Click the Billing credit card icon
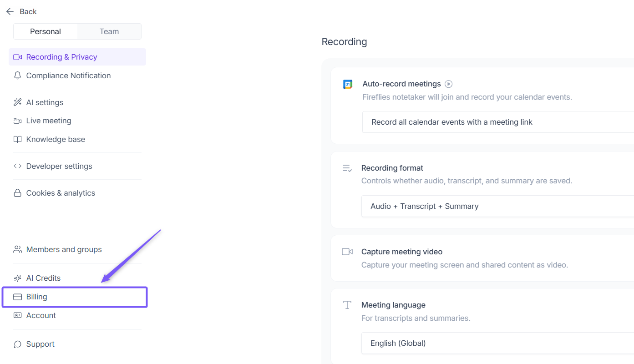The image size is (634, 364). click(x=18, y=297)
